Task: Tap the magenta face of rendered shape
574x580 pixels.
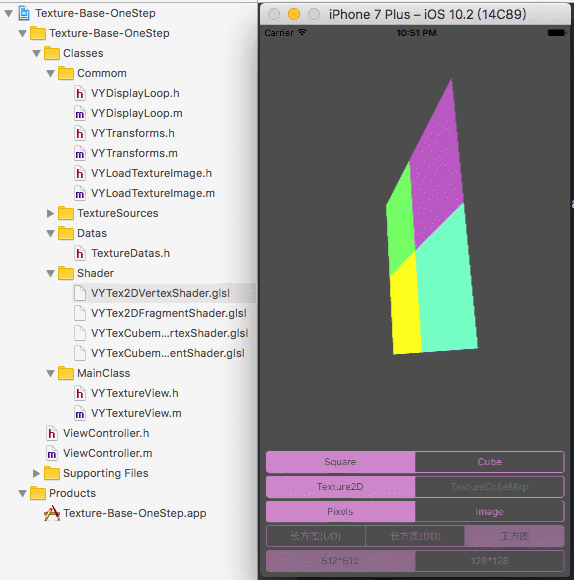Action: pos(438,166)
